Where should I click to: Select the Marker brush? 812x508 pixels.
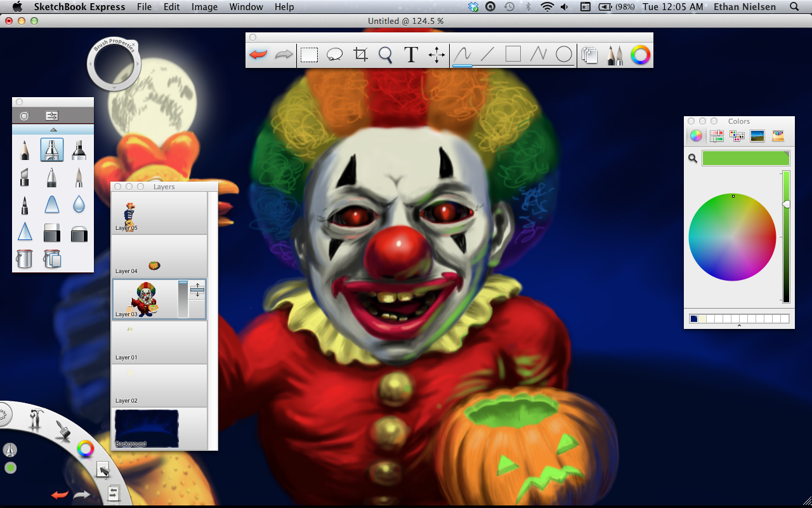pos(79,150)
